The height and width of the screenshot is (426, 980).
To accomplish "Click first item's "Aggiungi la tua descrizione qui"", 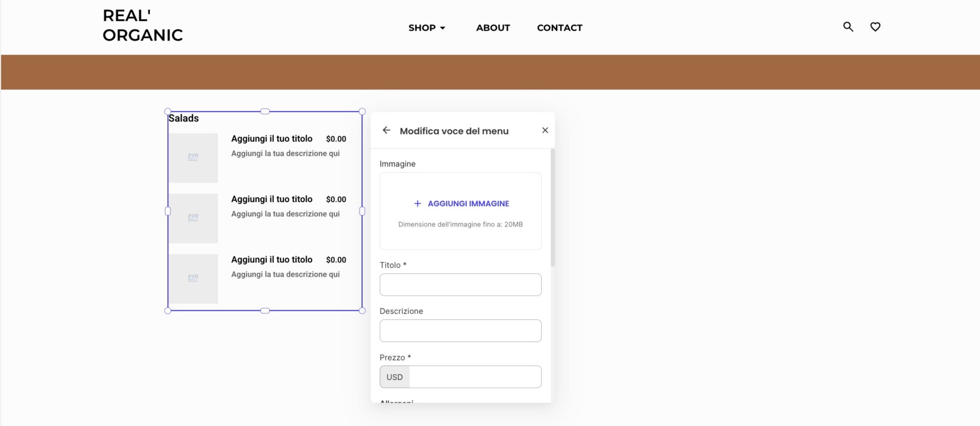I will coord(286,154).
